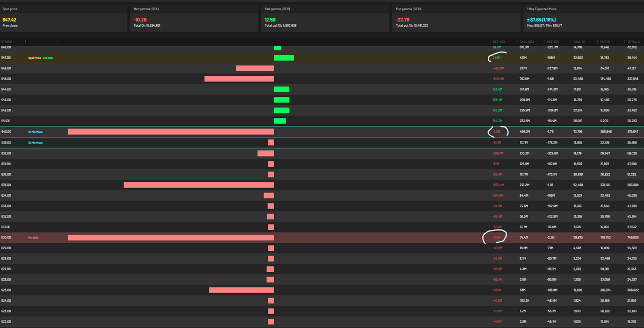Select net GEX -1.2B at strike 640
The image size is (644, 328).
click(x=496, y=131)
